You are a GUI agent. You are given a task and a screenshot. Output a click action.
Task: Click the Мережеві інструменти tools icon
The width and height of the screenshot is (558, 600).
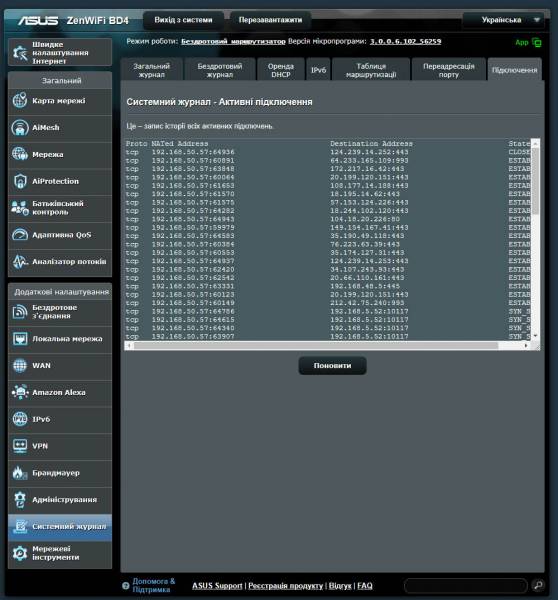click(x=20, y=553)
